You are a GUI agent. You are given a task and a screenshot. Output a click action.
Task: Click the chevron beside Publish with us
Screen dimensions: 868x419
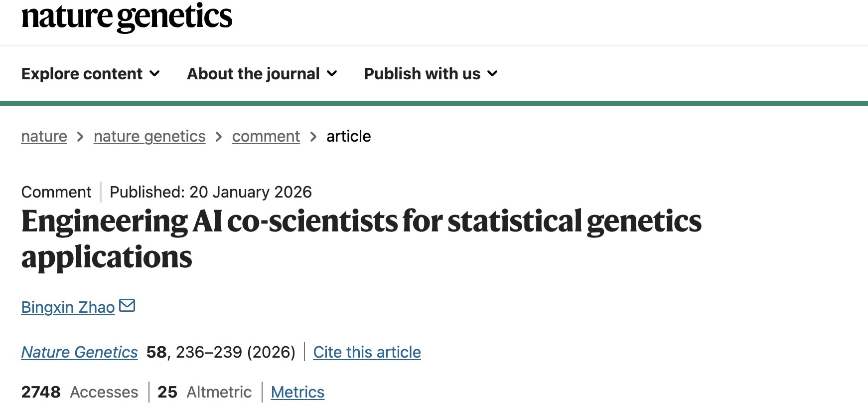[492, 74]
